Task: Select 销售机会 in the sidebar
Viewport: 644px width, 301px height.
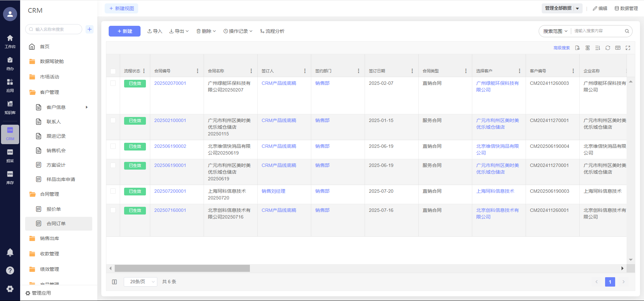Action: point(56,150)
